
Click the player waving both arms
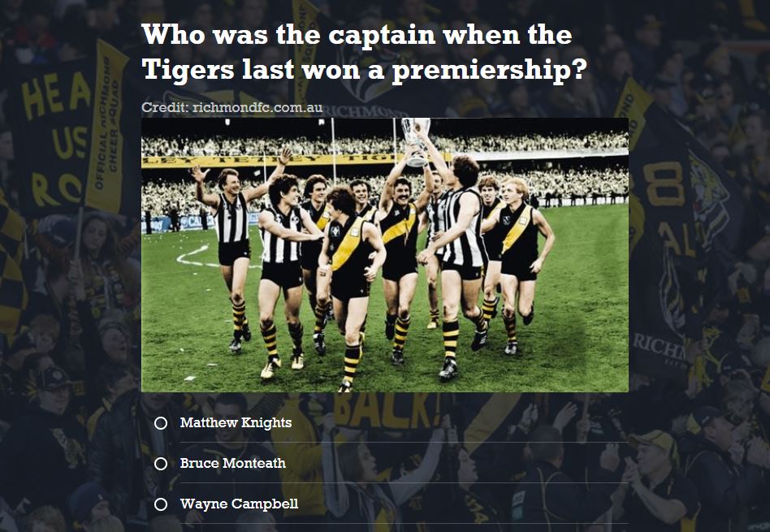pos(236,250)
